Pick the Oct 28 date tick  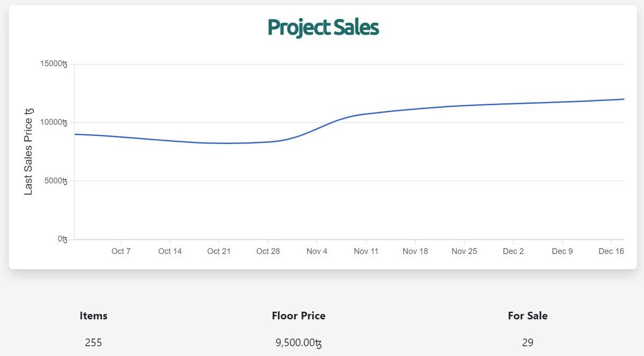(x=268, y=251)
